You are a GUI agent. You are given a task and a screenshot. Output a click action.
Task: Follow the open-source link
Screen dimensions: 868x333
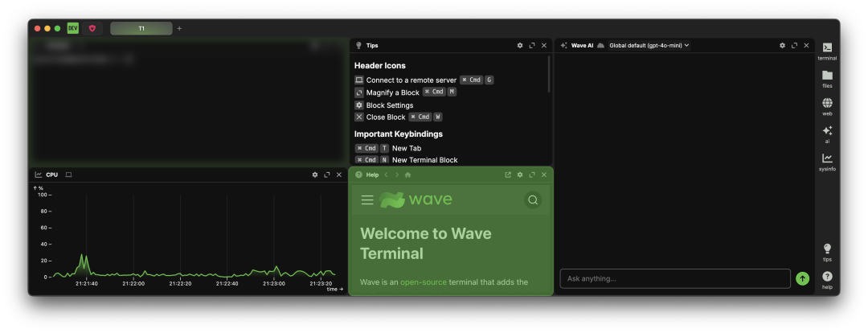pyautogui.click(x=424, y=282)
